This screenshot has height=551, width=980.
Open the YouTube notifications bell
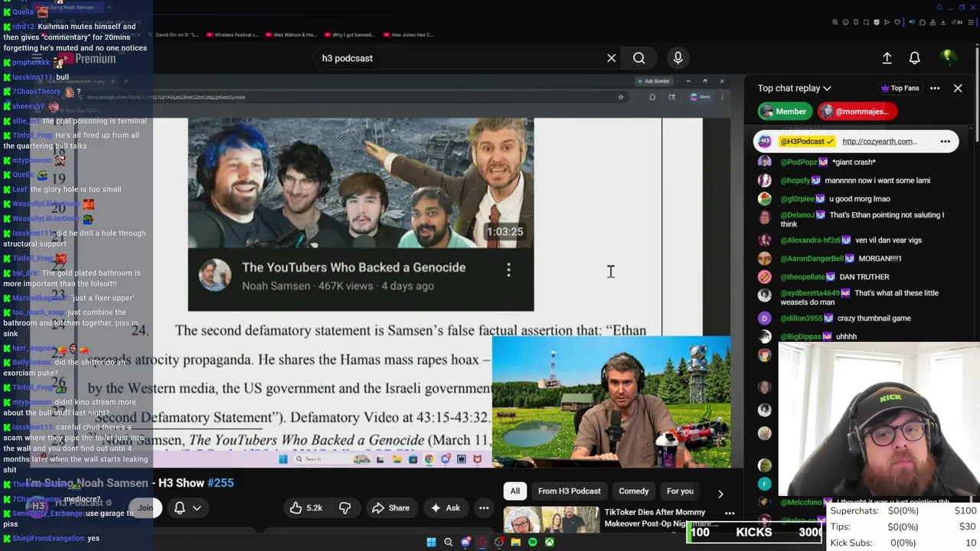914,58
